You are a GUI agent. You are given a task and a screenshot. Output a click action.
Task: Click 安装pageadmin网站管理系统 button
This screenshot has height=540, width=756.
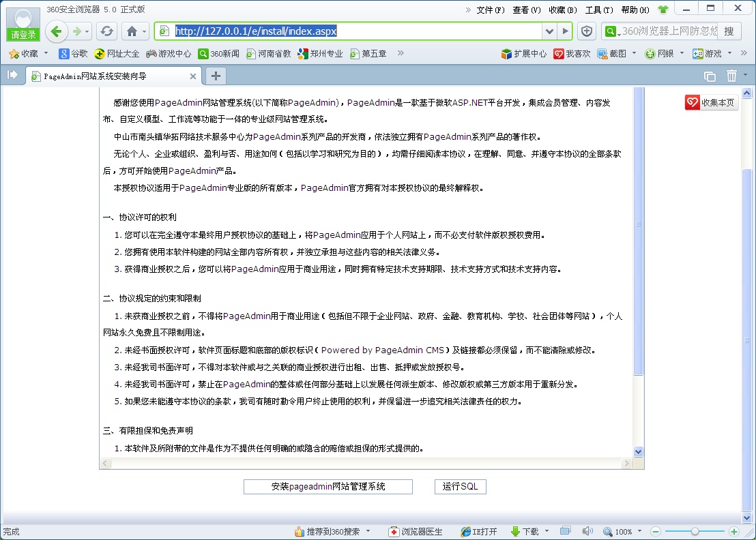pyautogui.click(x=328, y=487)
